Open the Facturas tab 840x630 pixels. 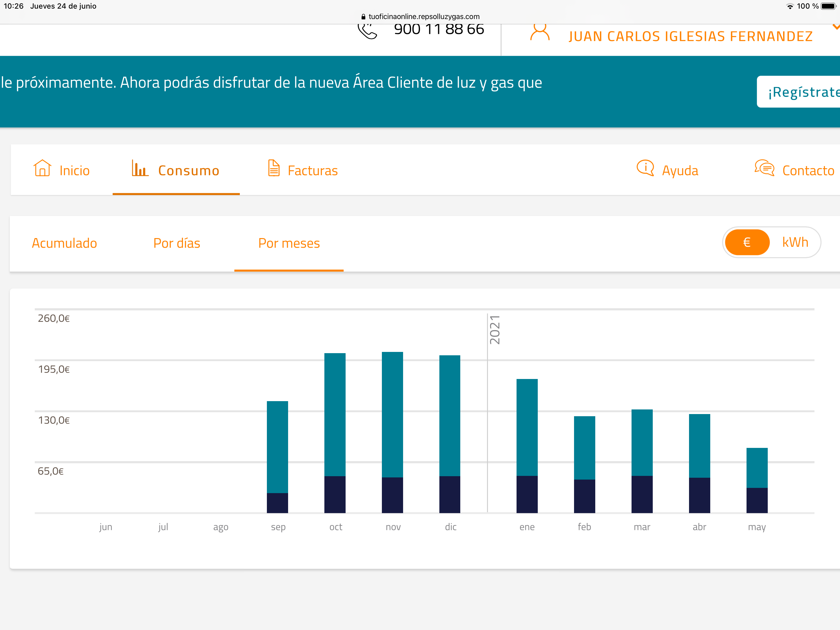pyautogui.click(x=303, y=170)
